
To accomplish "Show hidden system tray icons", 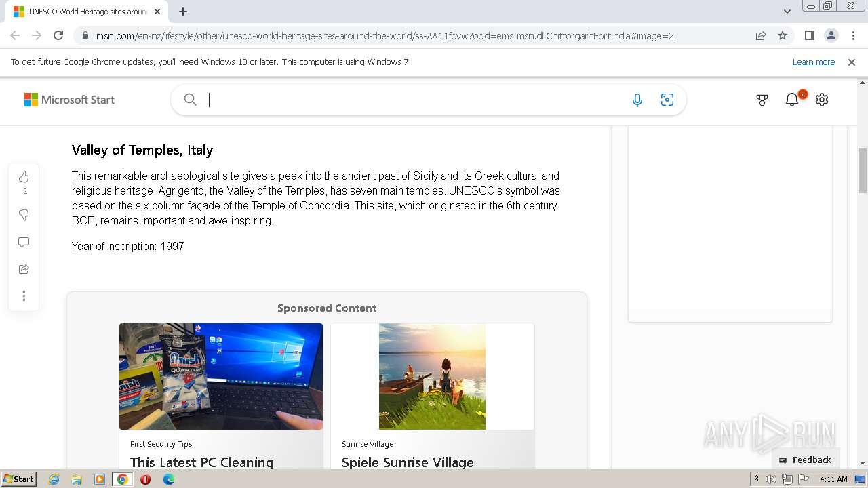I will pyautogui.click(x=756, y=479).
